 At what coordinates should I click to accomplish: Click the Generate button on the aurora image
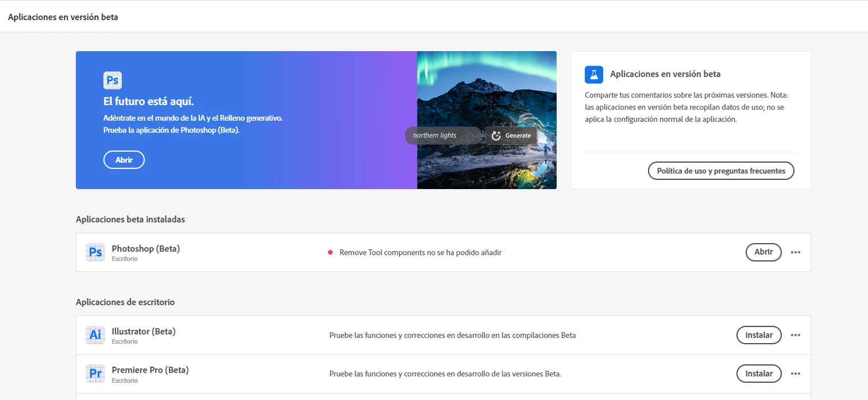(511, 136)
